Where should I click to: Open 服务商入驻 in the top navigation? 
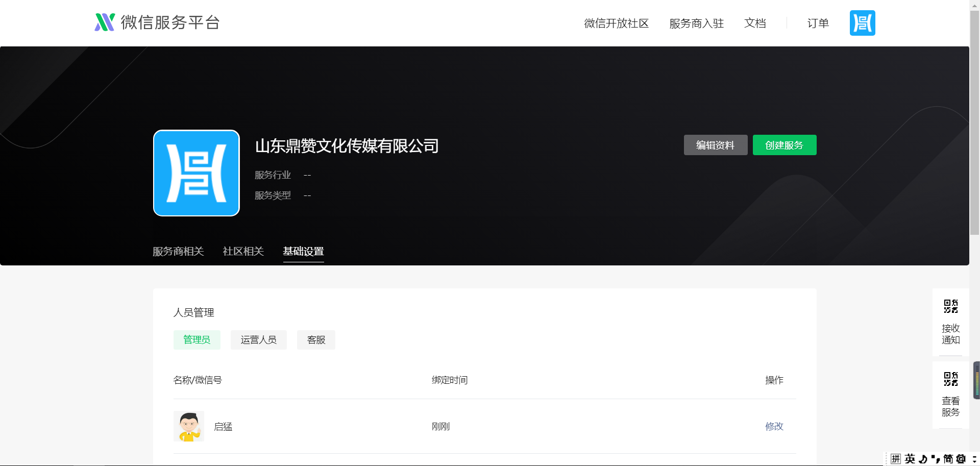tap(696, 23)
